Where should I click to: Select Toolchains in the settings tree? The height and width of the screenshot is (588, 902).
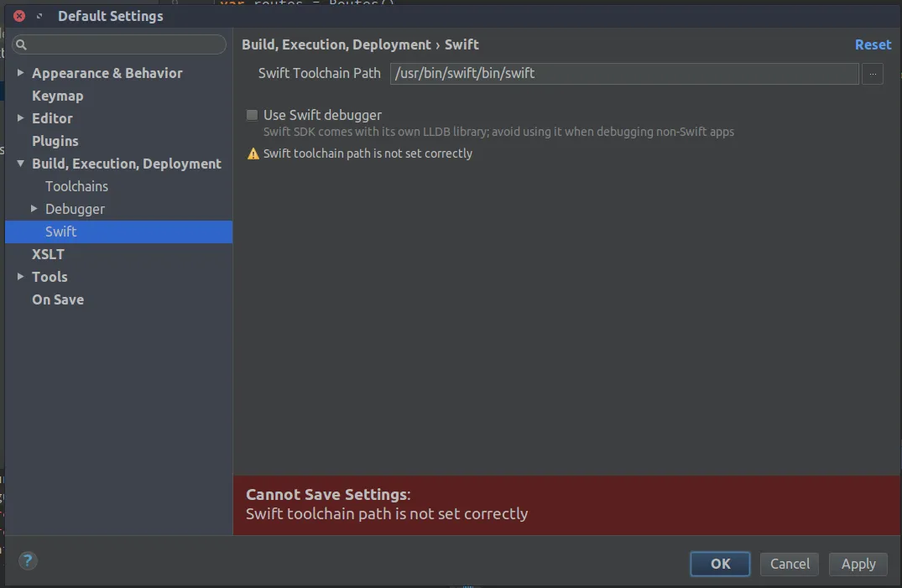click(x=76, y=186)
